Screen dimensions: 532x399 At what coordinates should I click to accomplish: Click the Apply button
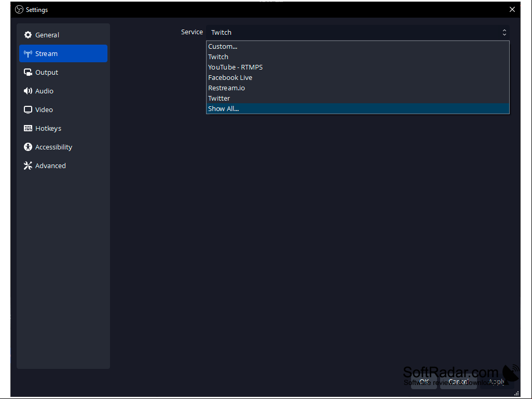pos(497,382)
